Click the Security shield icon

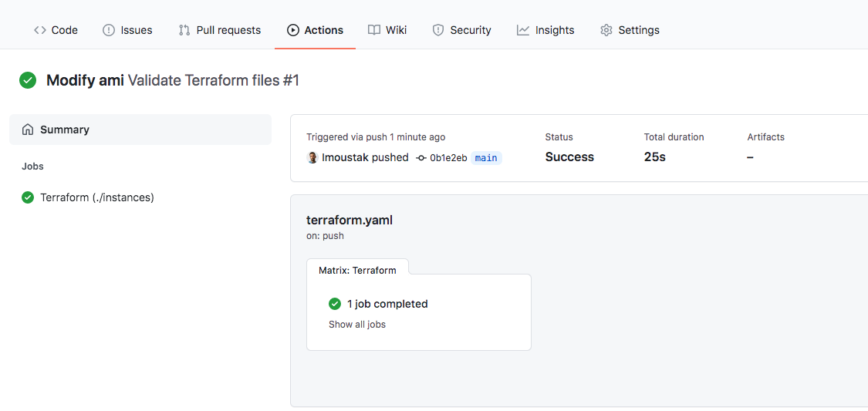[x=438, y=30]
